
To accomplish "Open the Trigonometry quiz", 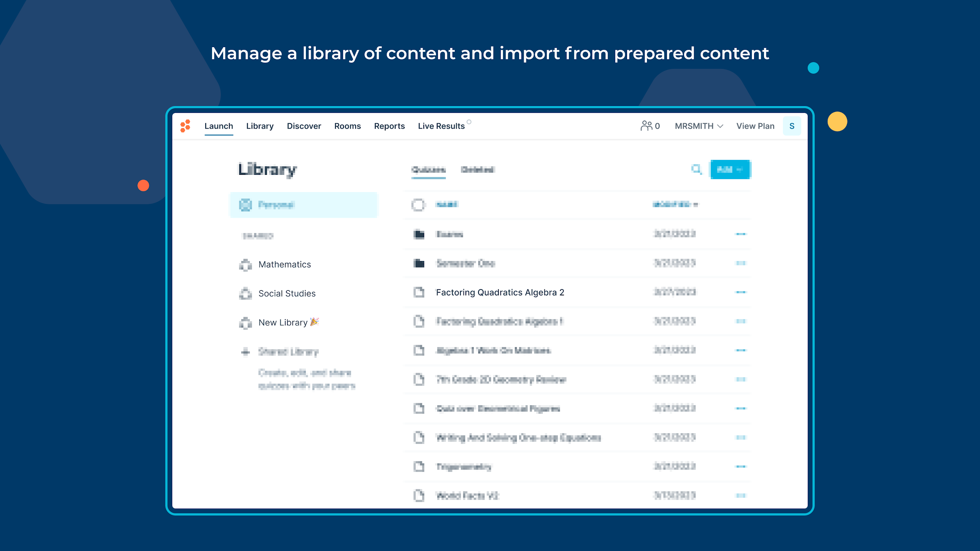I will [464, 467].
